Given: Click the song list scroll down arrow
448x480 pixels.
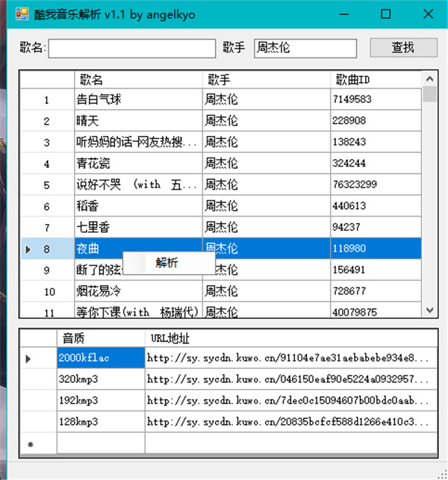Looking at the screenshot, I should pos(429,311).
